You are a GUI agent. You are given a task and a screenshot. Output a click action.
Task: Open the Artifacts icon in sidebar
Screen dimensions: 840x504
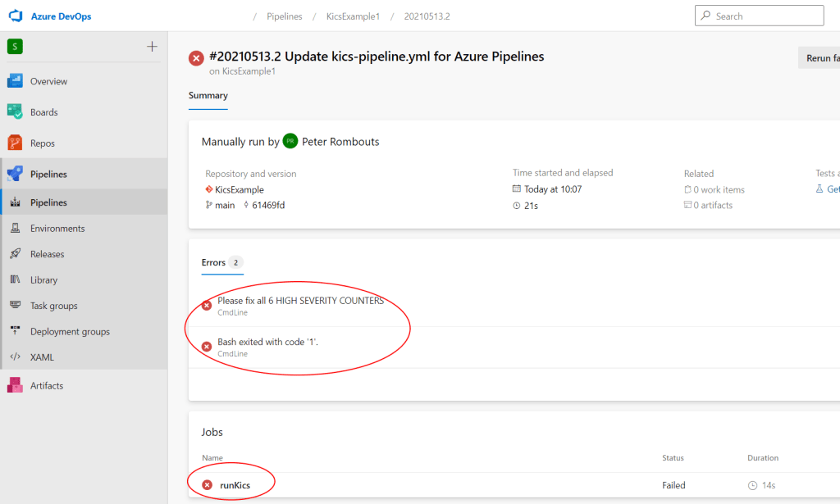(x=15, y=385)
